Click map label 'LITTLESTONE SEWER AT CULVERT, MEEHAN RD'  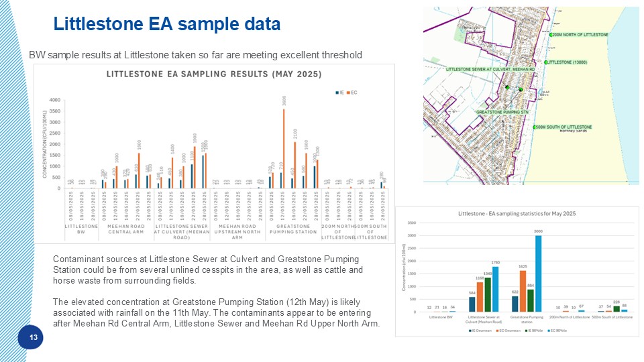pyautogui.click(x=490, y=69)
